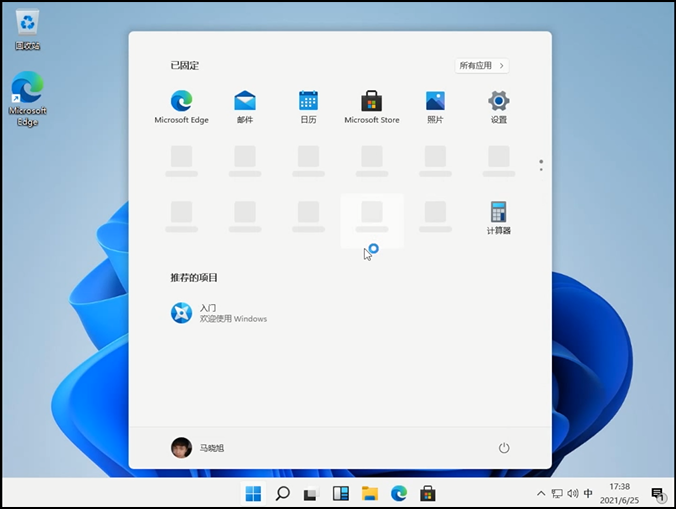Toggle the 中 input method indicator
This screenshot has width=676, height=509.
click(x=588, y=493)
